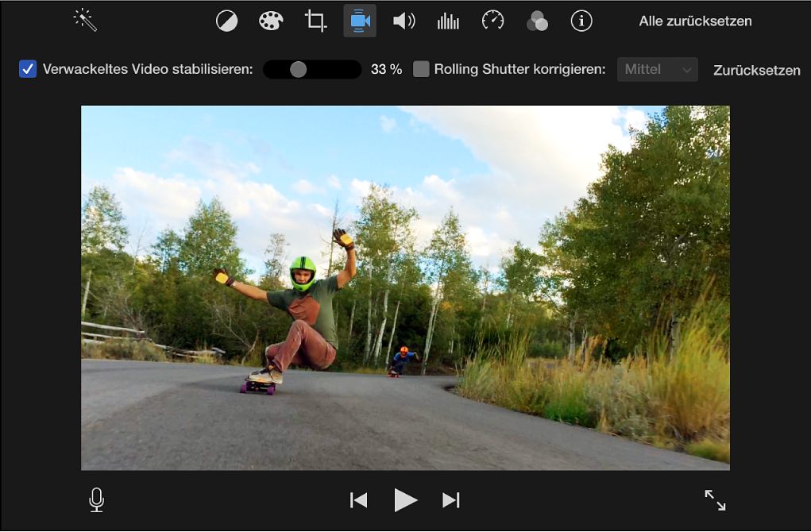Image resolution: width=811 pixels, height=532 pixels.
Task: Enter fullscreen playback view
Action: click(x=714, y=500)
